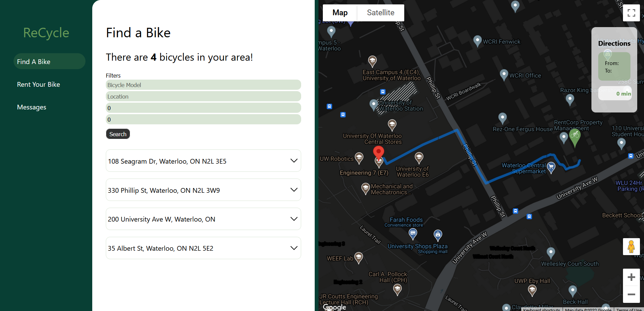Screen dimensions: 644x311
Task: Select Carl A. Pollock Hall pin
Action: pos(397,290)
